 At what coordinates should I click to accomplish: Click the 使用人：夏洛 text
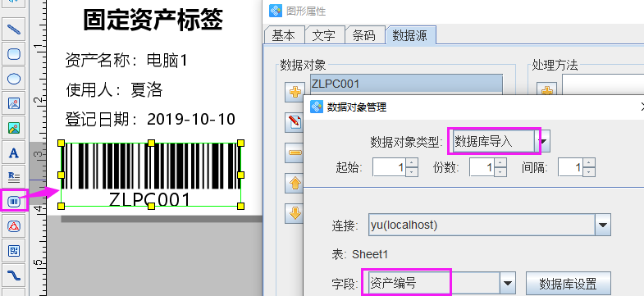tap(114, 89)
